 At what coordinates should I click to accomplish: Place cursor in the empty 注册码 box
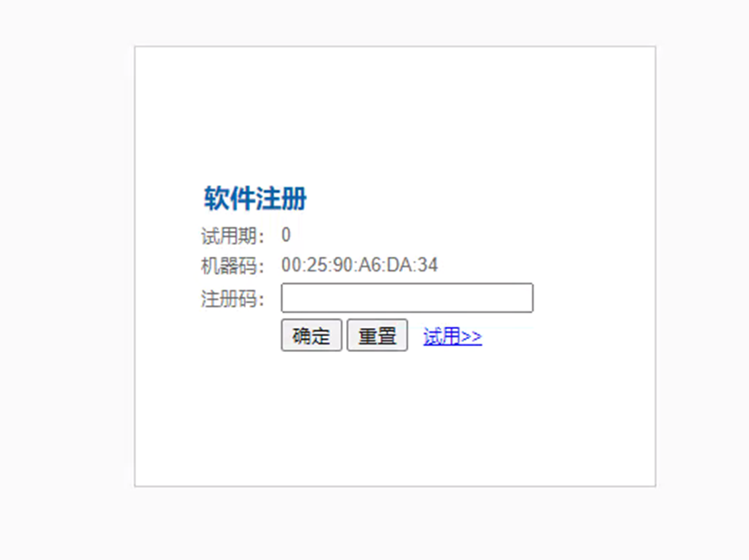(x=407, y=298)
